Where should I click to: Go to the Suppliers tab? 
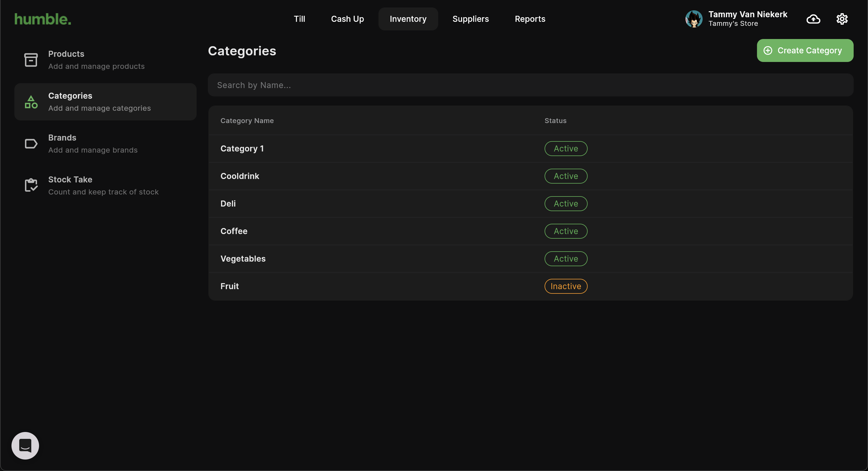coord(470,19)
